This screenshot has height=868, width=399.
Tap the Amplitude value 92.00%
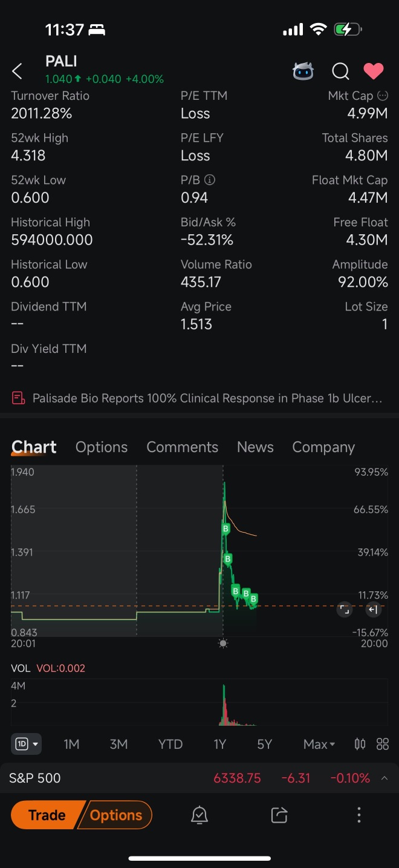click(363, 282)
